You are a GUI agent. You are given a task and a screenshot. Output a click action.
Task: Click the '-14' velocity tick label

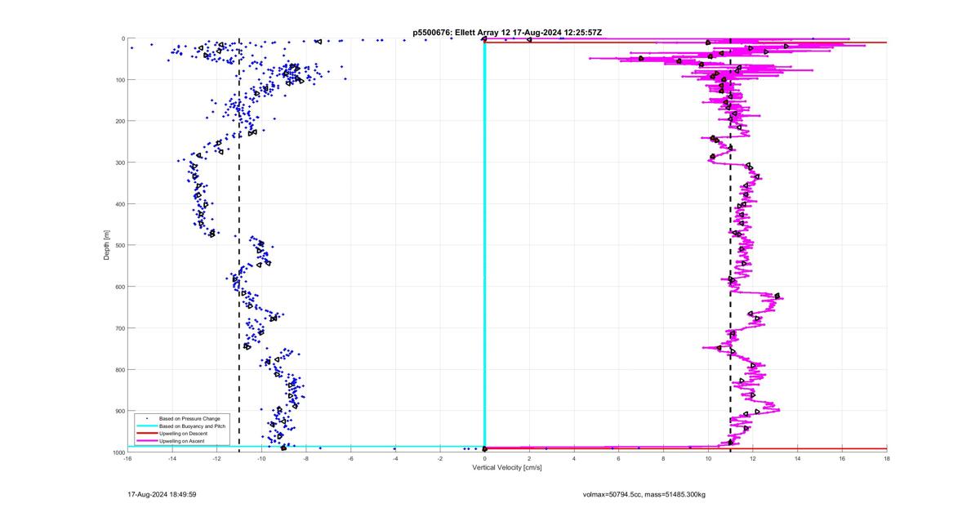pyautogui.click(x=172, y=458)
